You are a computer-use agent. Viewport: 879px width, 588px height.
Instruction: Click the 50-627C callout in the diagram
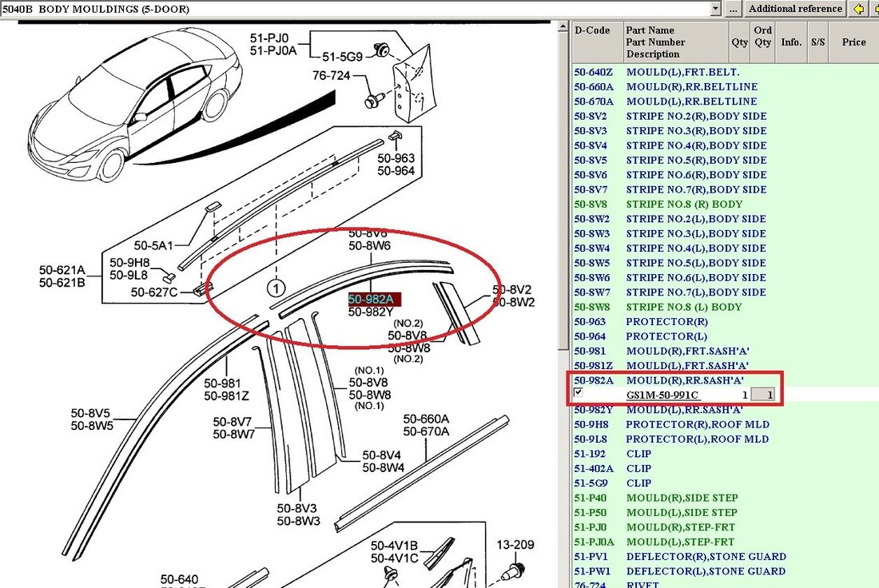pyautogui.click(x=154, y=292)
